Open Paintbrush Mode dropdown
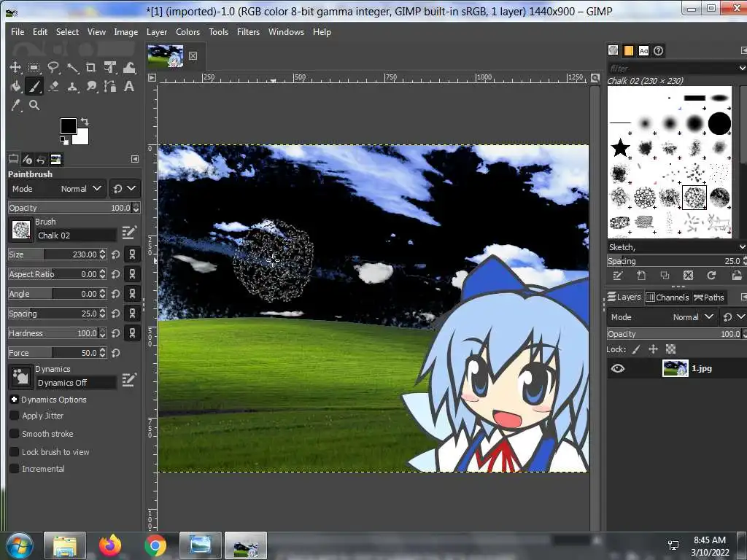This screenshot has width=747, height=560. 57,189
